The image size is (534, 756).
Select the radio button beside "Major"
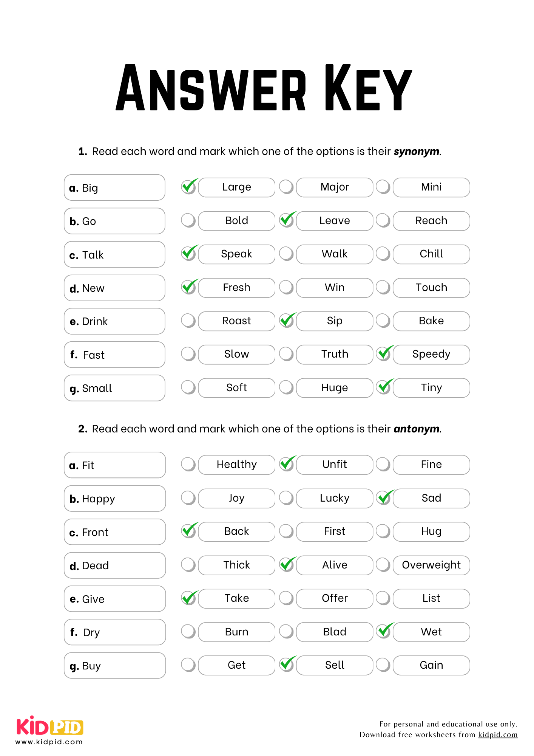click(x=286, y=187)
